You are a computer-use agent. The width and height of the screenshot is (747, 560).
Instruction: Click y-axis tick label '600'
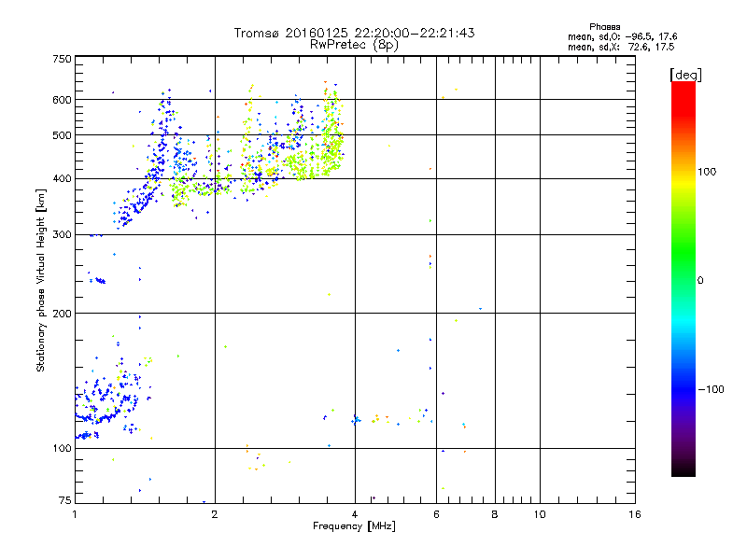pos(62,100)
